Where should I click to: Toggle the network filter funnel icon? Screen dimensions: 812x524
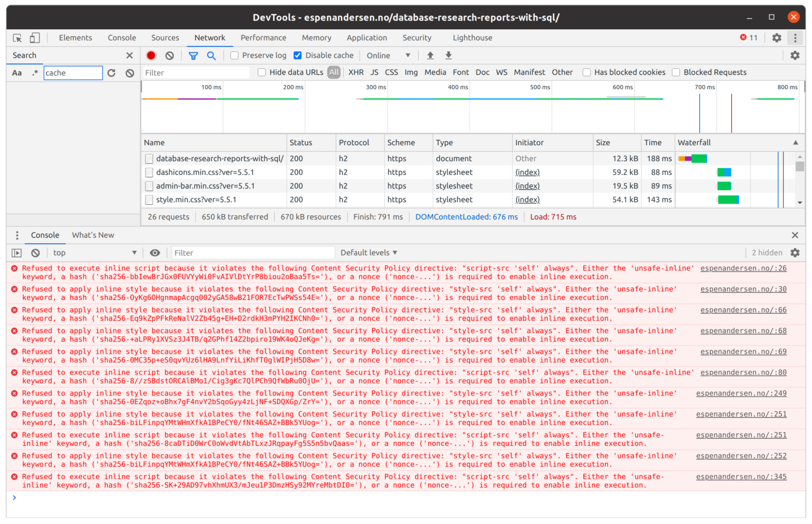193,56
